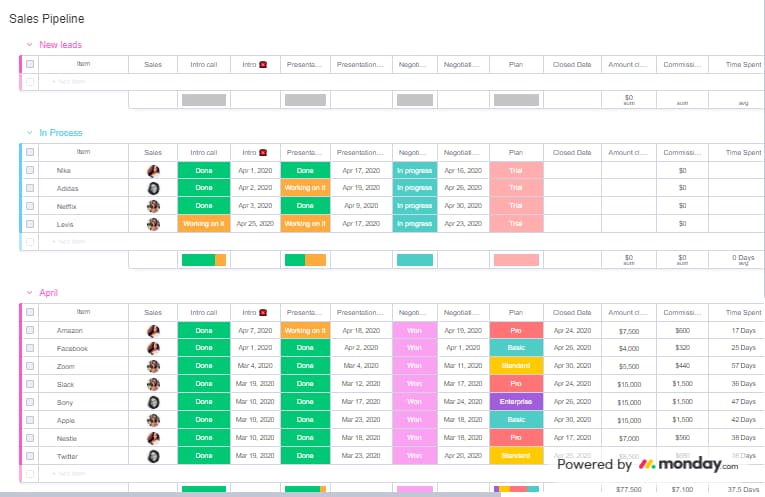This screenshot has height=497, width=765.
Task: Edit Nike intro date Apr 1, 2020
Action: (x=255, y=171)
